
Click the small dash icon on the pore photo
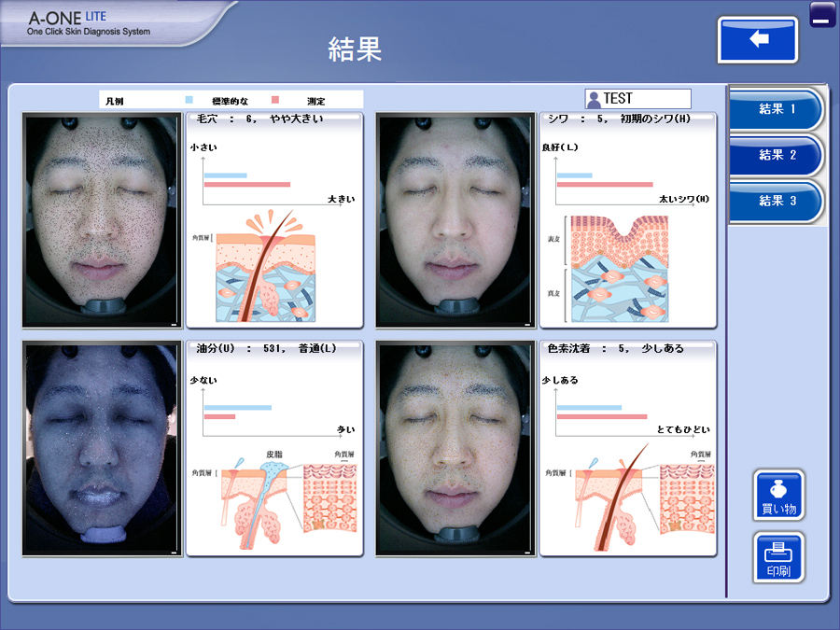coord(174,323)
